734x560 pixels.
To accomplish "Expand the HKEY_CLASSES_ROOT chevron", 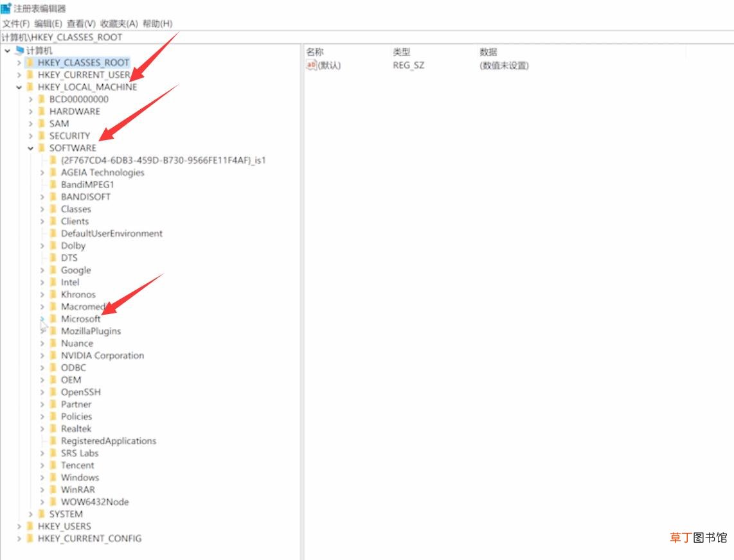I will (19, 63).
